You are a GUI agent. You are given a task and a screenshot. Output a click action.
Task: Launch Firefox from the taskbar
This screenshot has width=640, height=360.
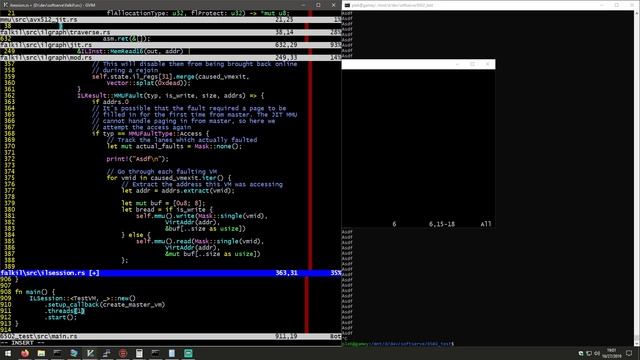click(25, 353)
